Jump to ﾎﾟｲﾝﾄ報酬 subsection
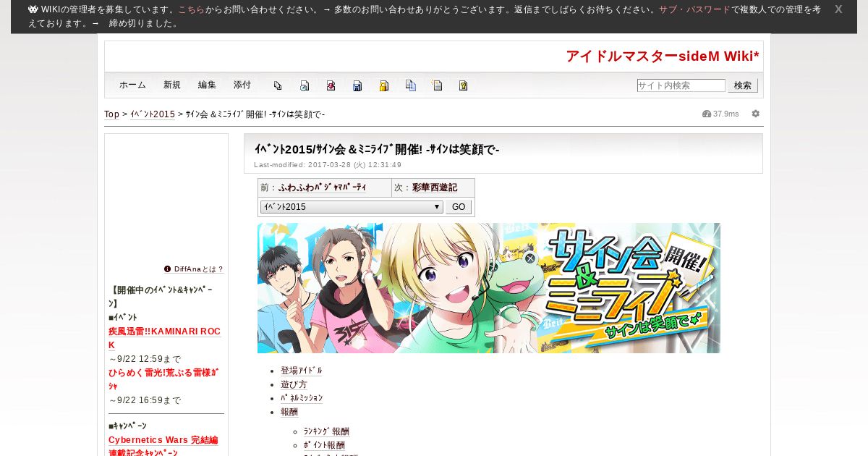Screen dimensions: 868x456 click(324, 445)
